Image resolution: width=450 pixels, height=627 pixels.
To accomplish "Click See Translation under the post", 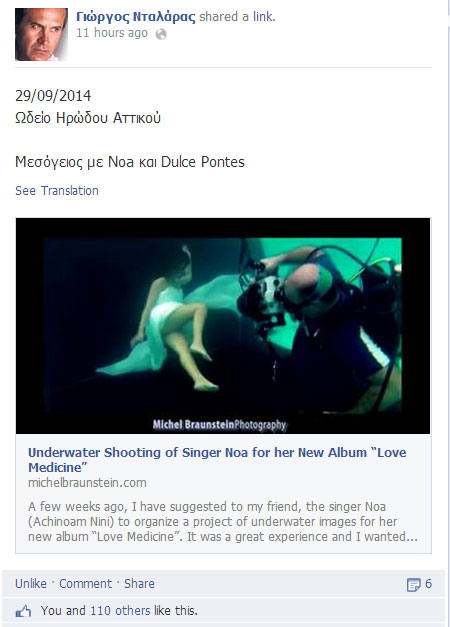I will 57,191.
